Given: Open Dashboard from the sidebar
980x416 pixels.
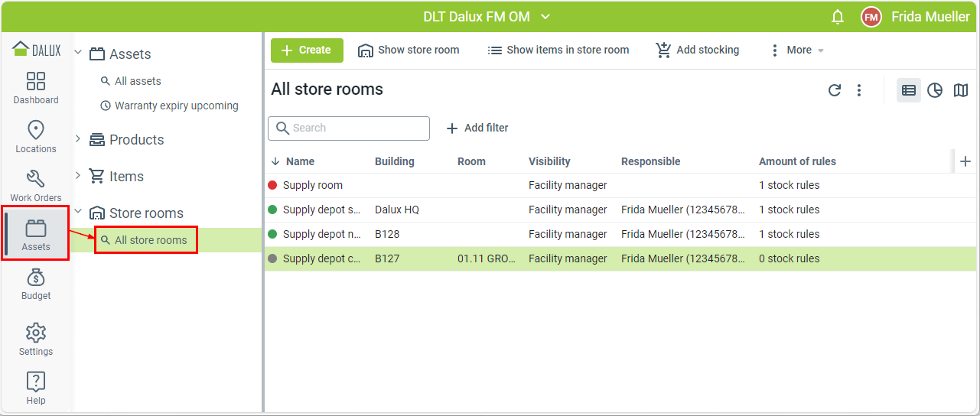Looking at the screenshot, I should point(36,88).
